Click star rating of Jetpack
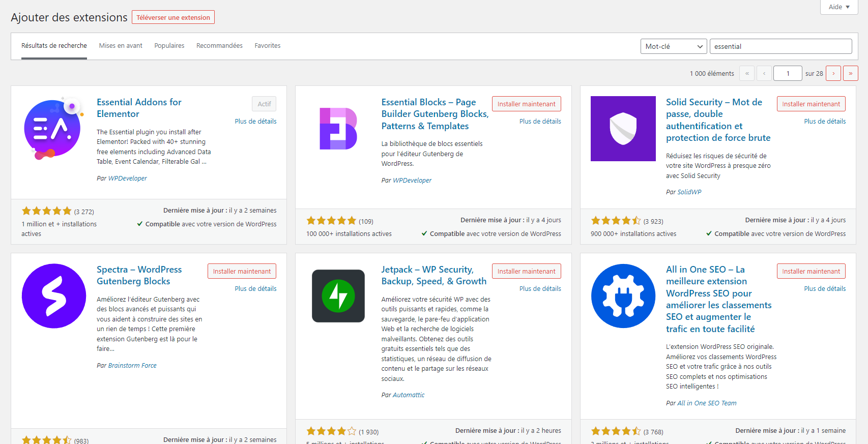Viewport: 868px width, 444px height. [x=331, y=431]
